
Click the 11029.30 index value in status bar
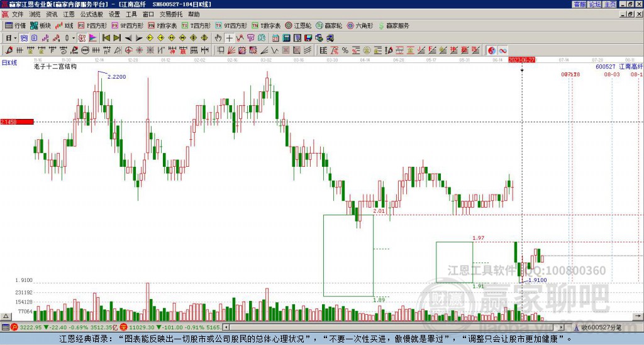click(x=142, y=327)
